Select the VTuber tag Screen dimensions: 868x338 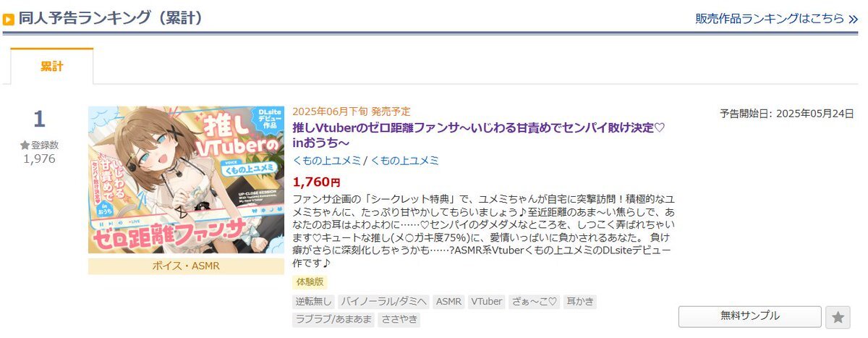487,302
